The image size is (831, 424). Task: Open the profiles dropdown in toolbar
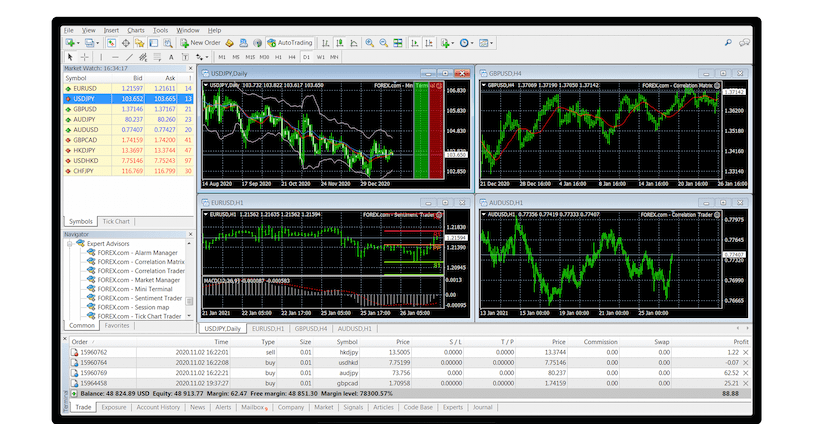pos(99,43)
